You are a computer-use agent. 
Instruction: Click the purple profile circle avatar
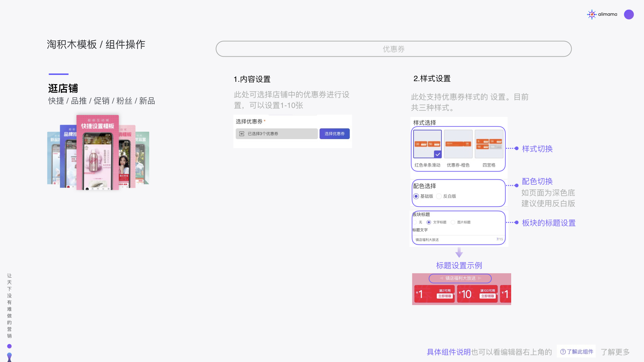629,14
